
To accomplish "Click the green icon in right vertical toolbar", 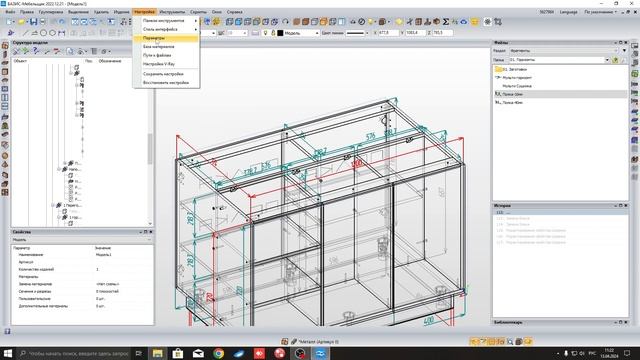I will coord(635,74).
